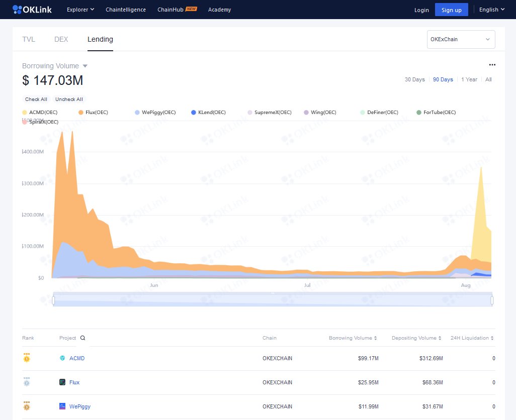Open the English language dropdown
Viewport: 516px width, 420px height.
coord(492,10)
